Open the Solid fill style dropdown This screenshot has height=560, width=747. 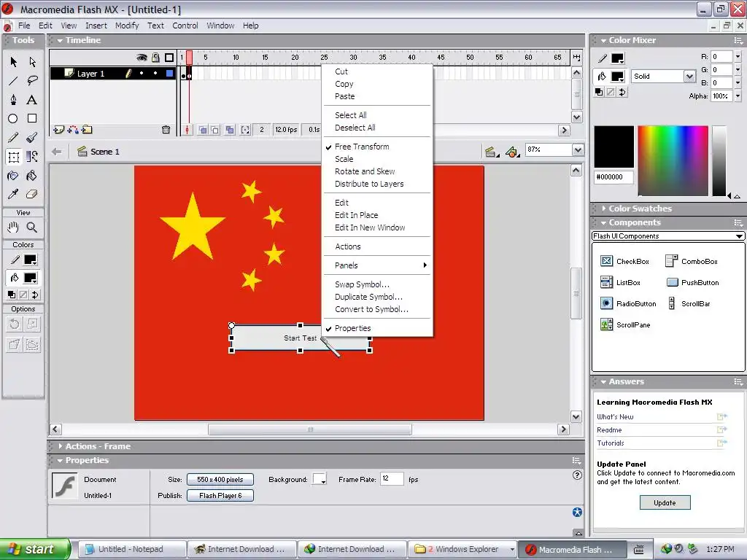coord(689,76)
